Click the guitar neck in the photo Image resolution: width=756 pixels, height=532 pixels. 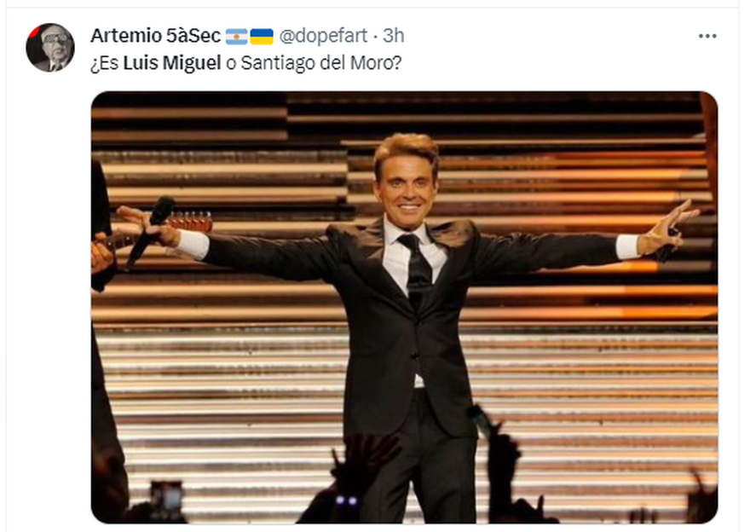pos(192,222)
